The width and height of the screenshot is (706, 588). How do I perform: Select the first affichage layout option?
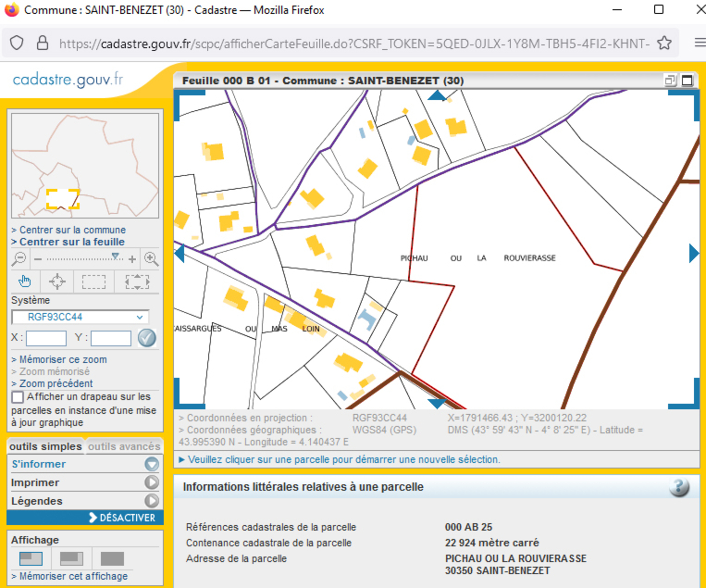pyautogui.click(x=31, y=559)
